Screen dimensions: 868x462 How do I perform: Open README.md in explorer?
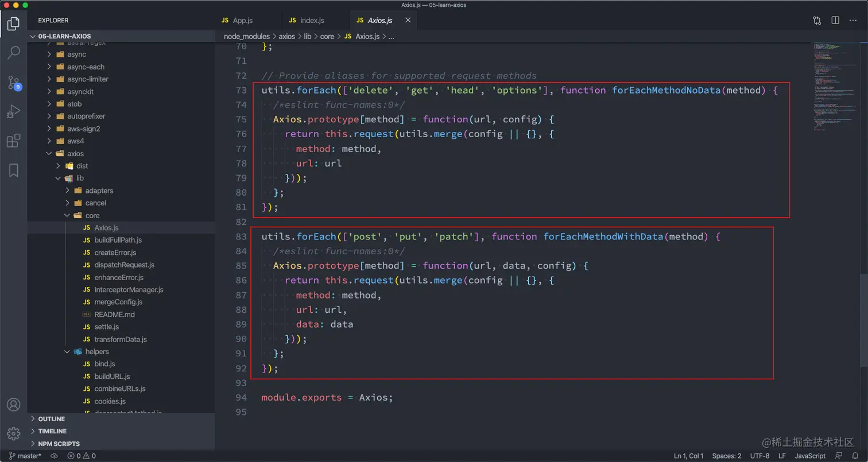click(121, 315)
